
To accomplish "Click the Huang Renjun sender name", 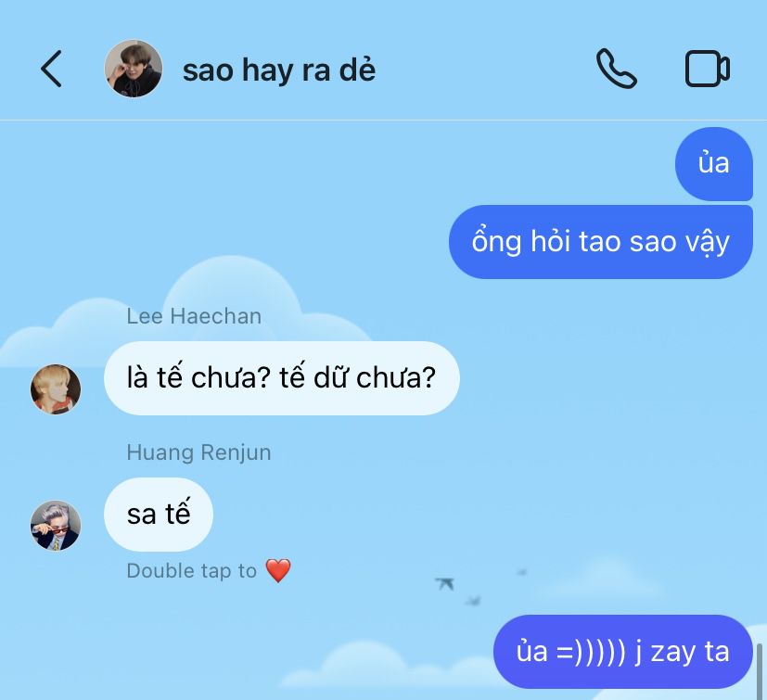I will tap(198, 452).
